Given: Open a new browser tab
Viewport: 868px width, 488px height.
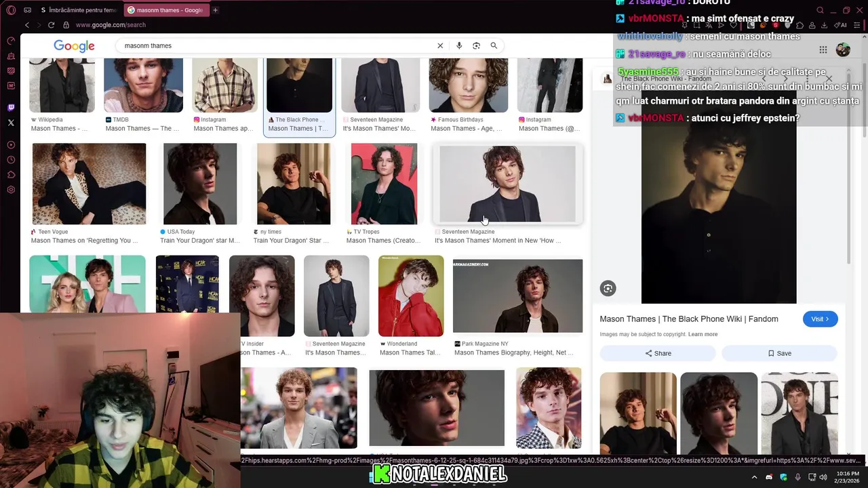Looking at the screenshot, I should click(x=215, y=10).
